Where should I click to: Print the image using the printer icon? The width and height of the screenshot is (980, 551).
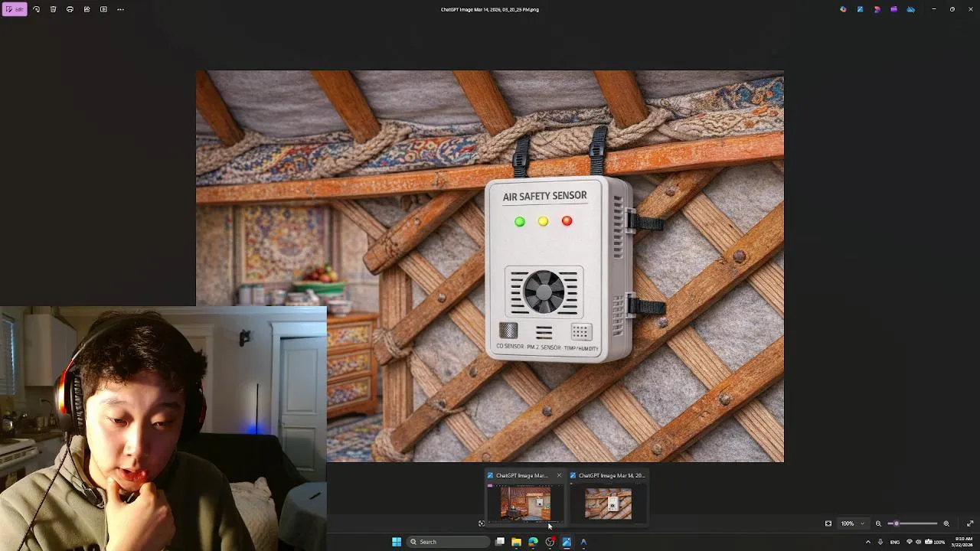pos(70,9)
